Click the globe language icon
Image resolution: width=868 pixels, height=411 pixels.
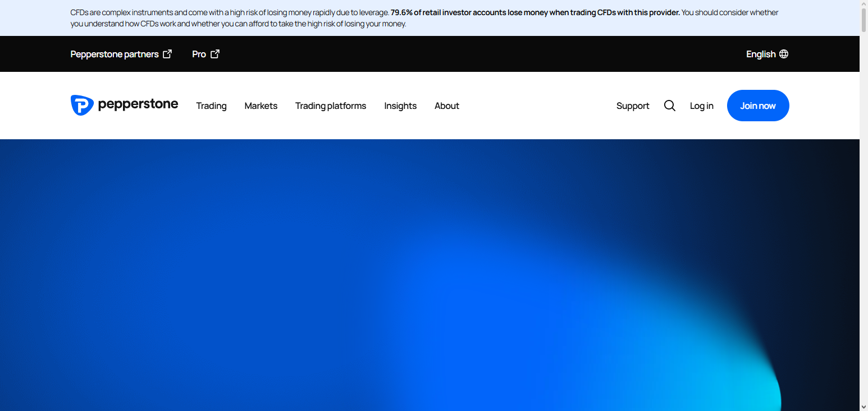[784, 54]
